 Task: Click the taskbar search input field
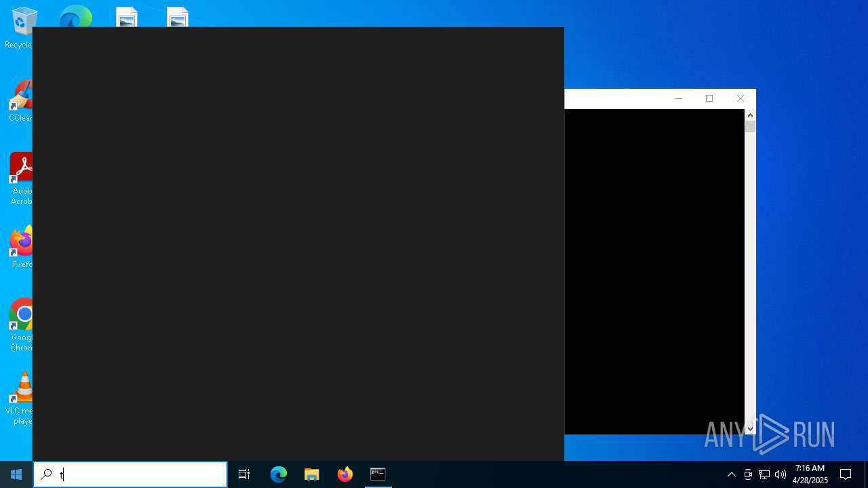coord(130,474)
